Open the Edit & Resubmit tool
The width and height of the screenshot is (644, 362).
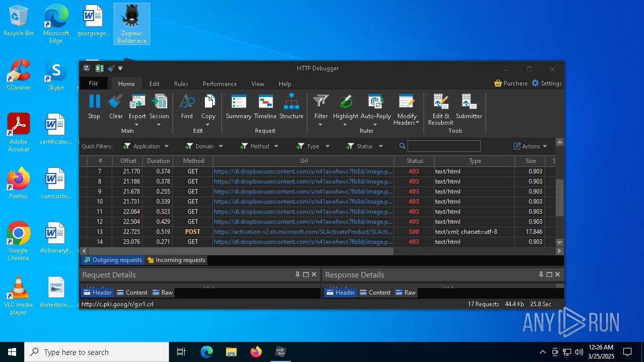pyautogui.click(x=441, y=110)
